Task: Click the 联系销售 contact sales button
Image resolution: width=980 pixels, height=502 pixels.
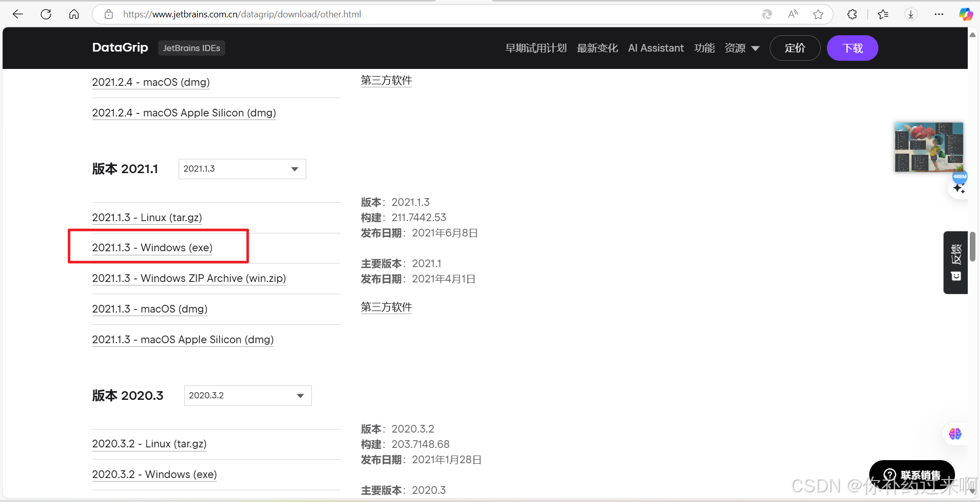Action: tap(912, 475)
